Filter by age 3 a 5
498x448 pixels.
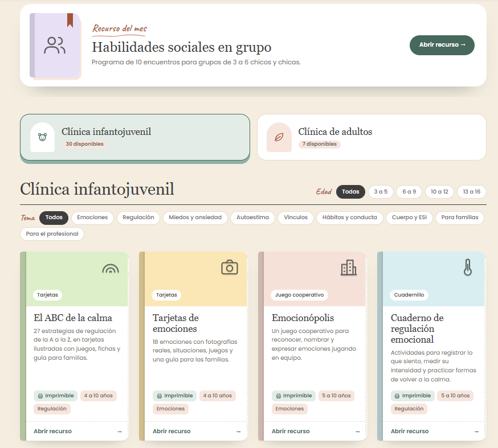(381, 192)
